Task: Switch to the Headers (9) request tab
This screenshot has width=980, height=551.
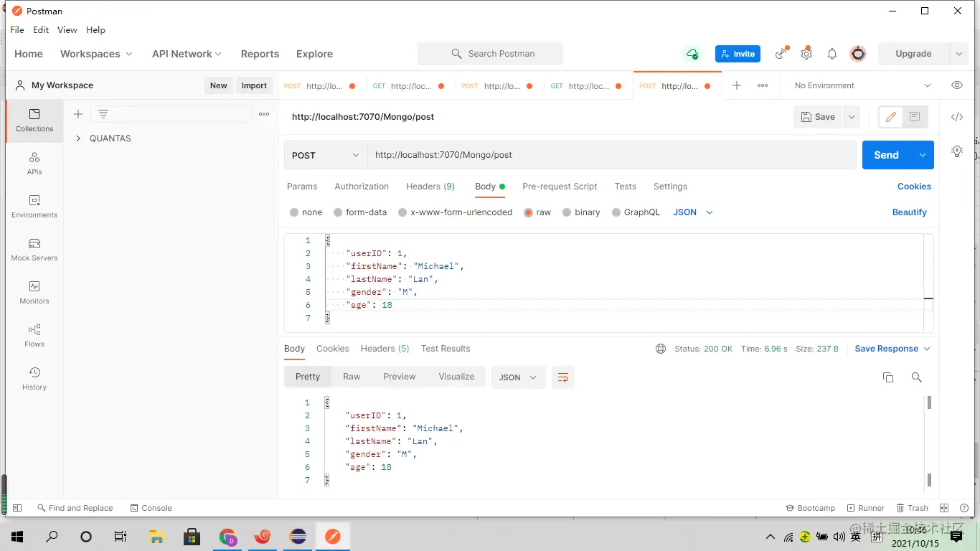Action: click(x=430, y=187)
